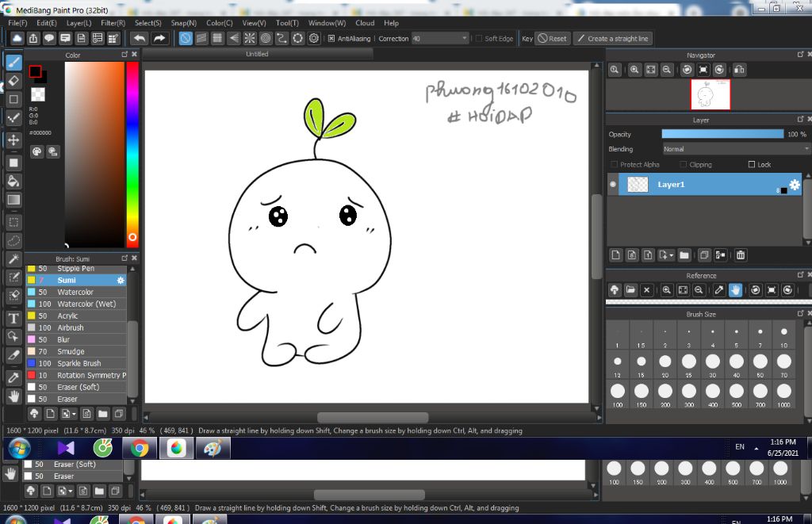Enable the layer Lock checkbox
Screen dimensions: 812x524
752,165
